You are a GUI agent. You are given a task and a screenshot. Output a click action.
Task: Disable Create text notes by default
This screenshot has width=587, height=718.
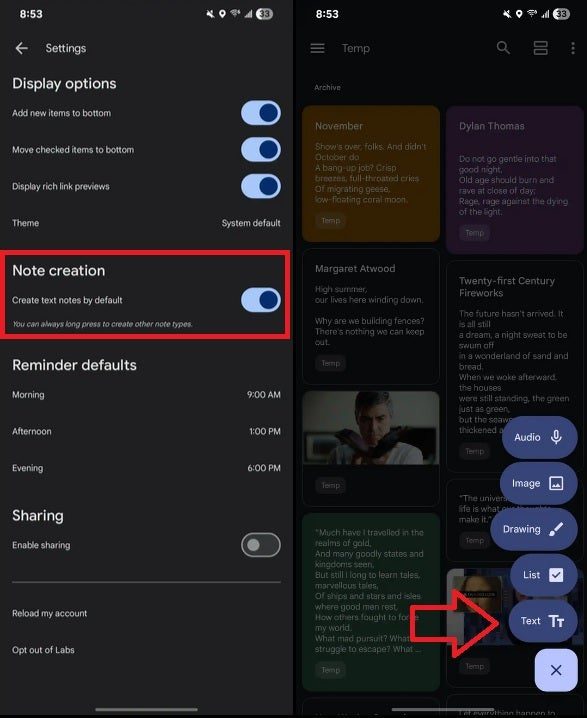[261, 300]
